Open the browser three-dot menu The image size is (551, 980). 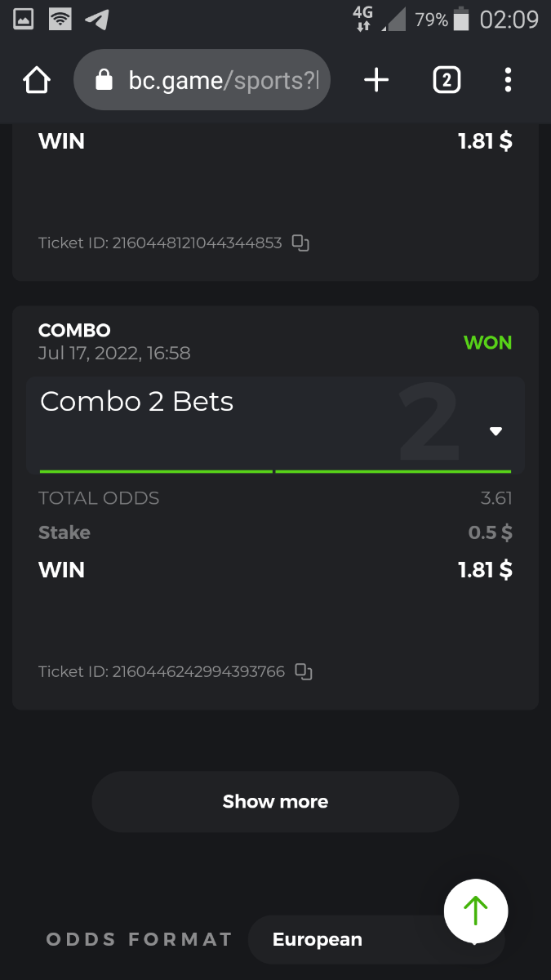(508, 80)
